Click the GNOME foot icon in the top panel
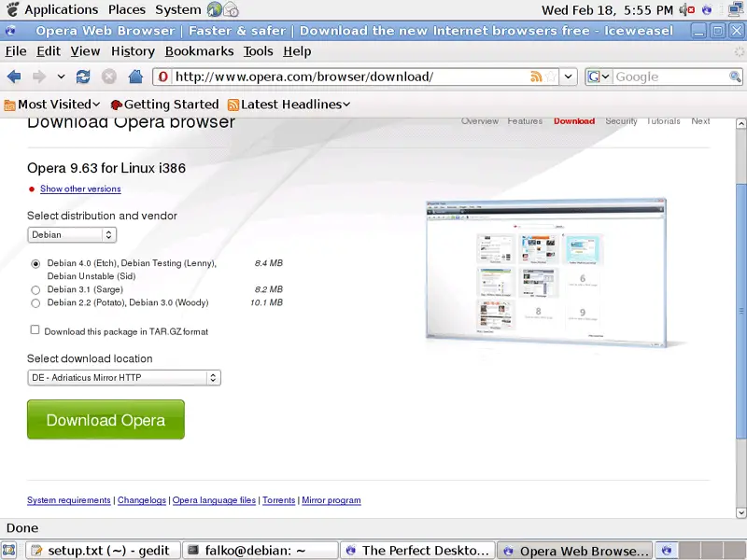 [12, 9]
